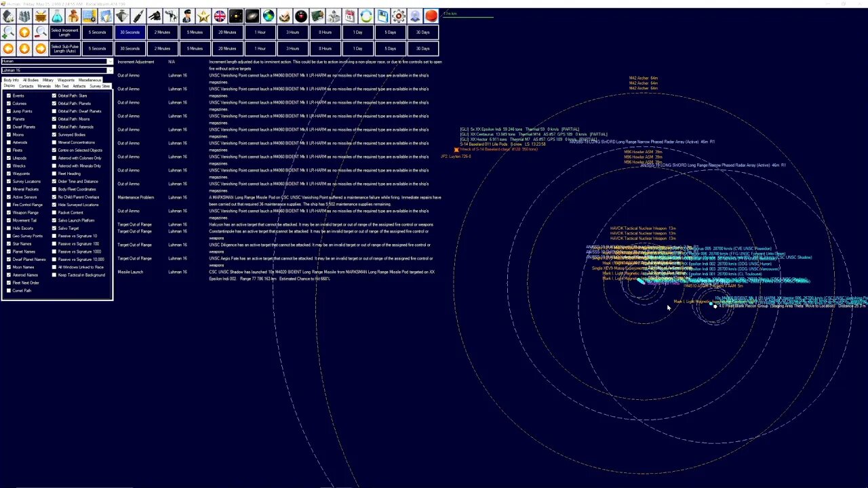Enable the Fleet Heading checkbox
Viewport: 868px width, 488px height.
click(x=54, y=174)
